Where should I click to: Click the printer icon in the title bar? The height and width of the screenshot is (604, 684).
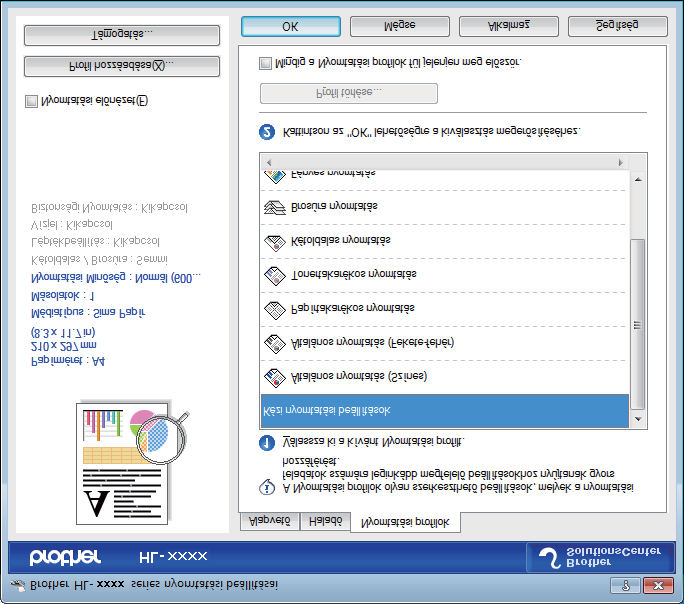tap(18, 585)
